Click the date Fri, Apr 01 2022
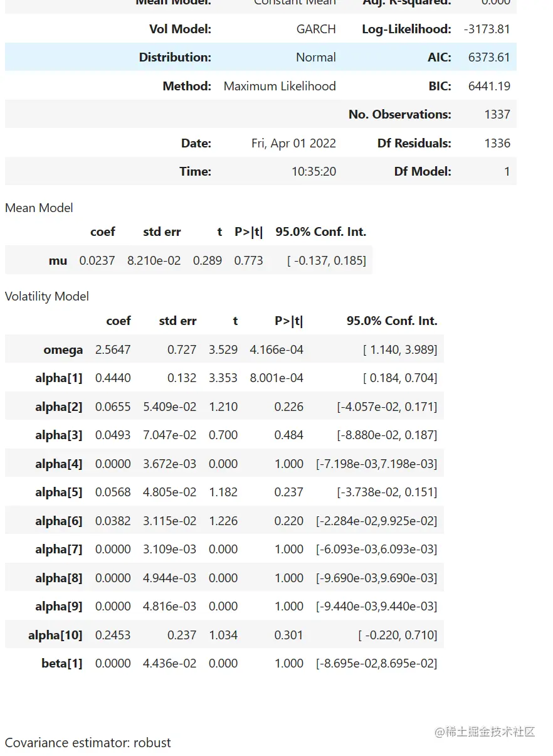The height and width of the screenshot is (756, 553). [293, 143]
